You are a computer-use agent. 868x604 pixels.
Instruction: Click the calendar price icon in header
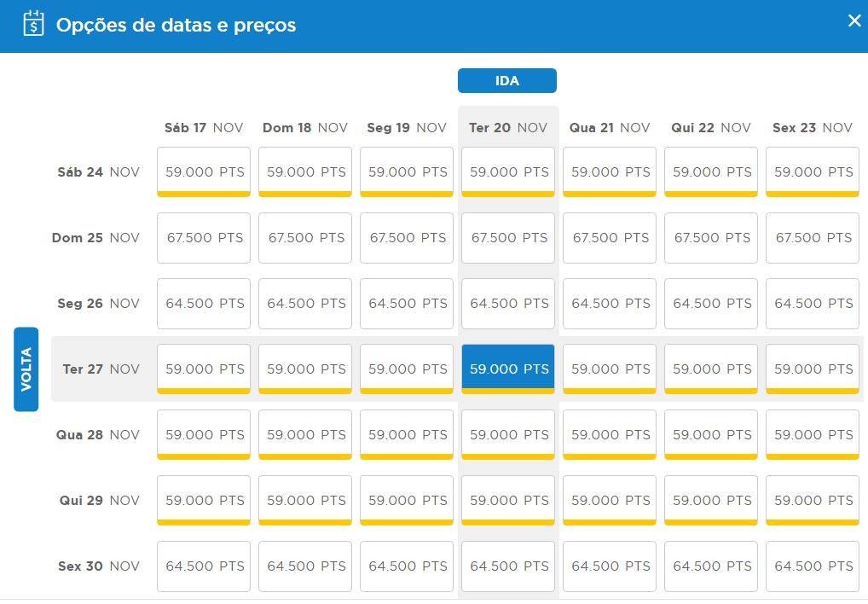(33, 24)
